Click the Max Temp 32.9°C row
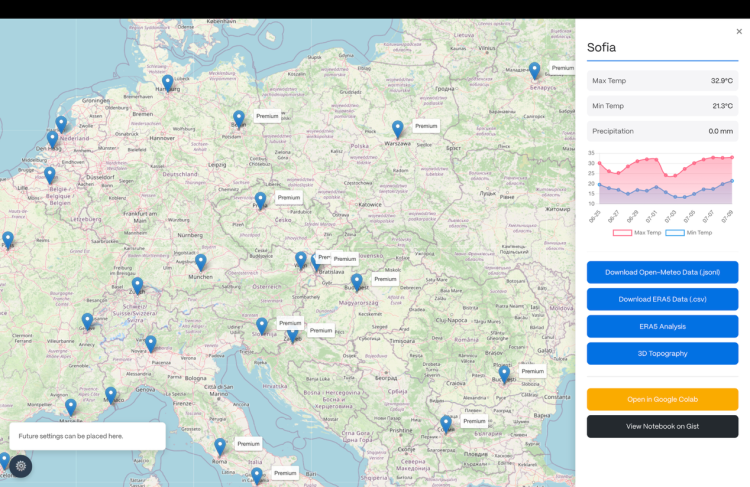750x487 pixels. pyautogui.click(x=662, y=81)
